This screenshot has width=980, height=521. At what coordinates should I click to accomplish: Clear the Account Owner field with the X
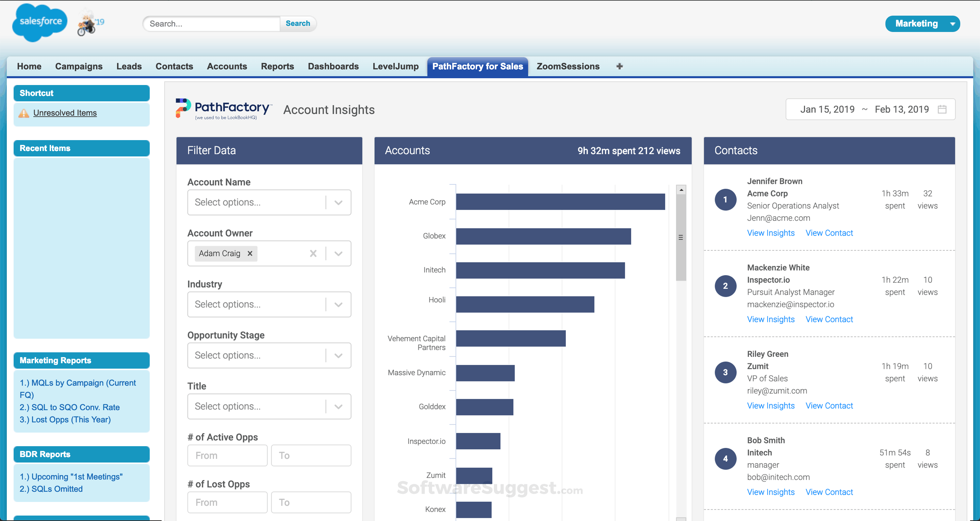click(x=313, y=253)
